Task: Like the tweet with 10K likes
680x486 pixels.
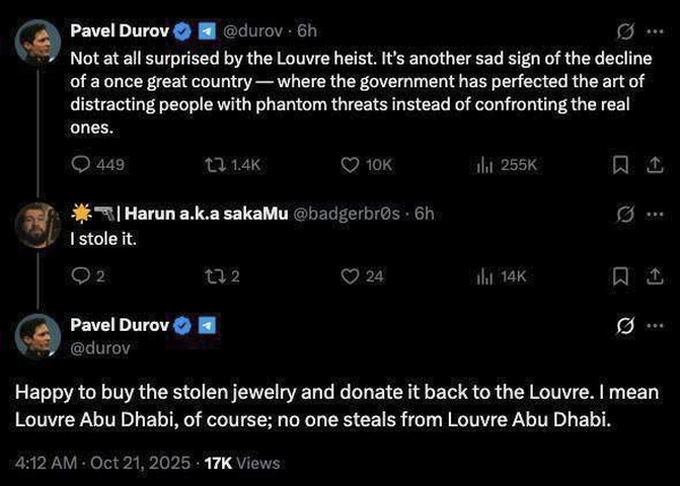Action: pos(351,166)
